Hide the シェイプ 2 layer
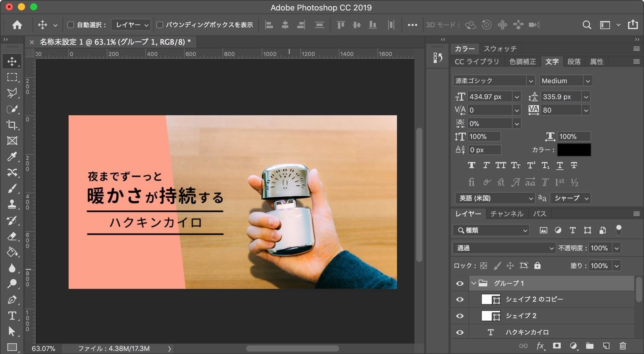This screenshot has width=644, height=354. click(460, 316)
